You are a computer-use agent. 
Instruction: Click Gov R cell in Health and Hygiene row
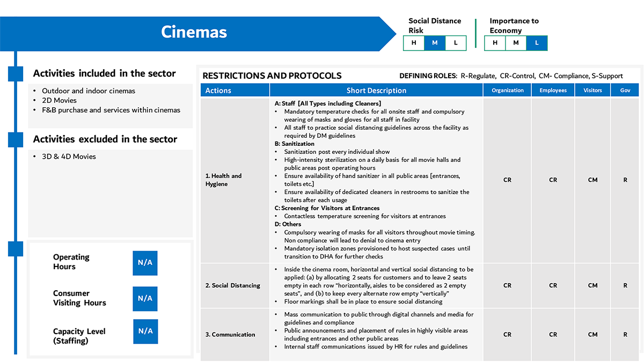pos(625,180)
